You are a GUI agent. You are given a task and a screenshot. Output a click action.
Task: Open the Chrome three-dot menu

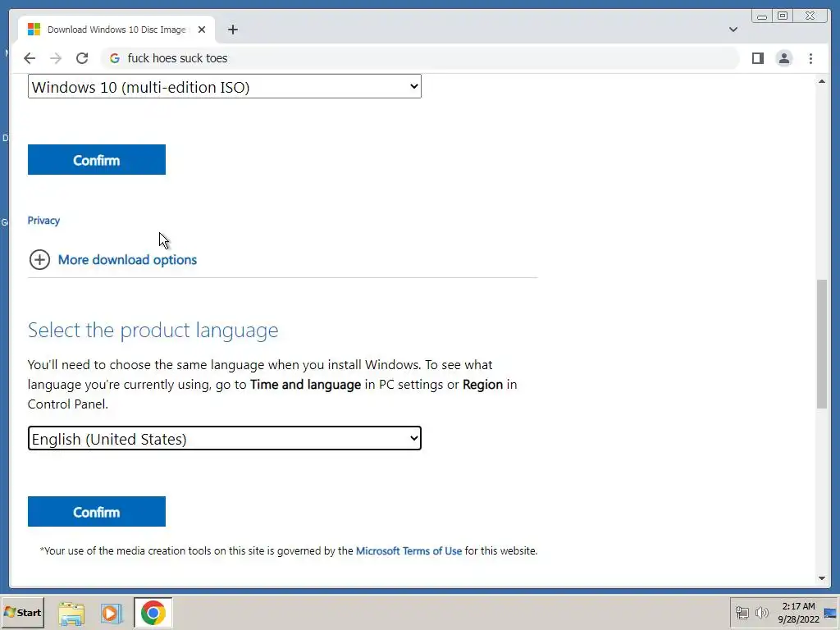(810, 58)
